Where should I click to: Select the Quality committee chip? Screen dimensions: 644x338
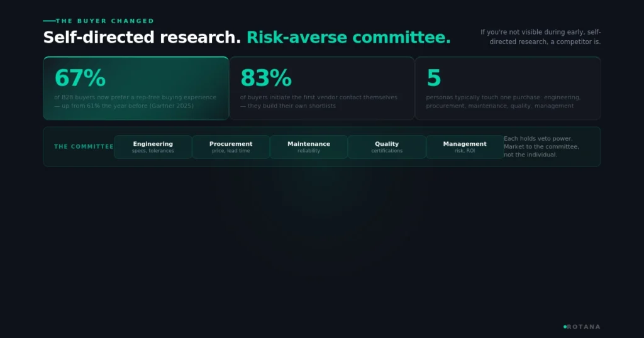pyautogui.click(x=387, y=147)
